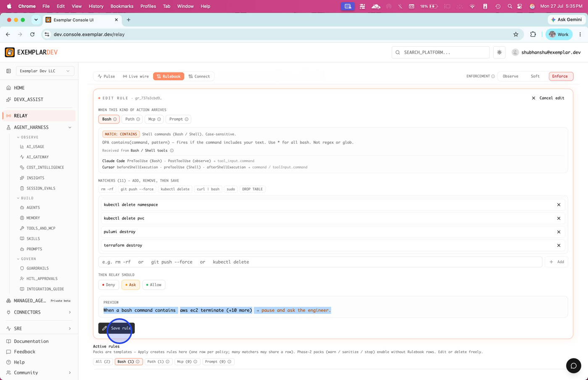Add the rm -rf suggestion chip
Image resolution: width=588 pixels, height=380 pixels.
(107, 189)
